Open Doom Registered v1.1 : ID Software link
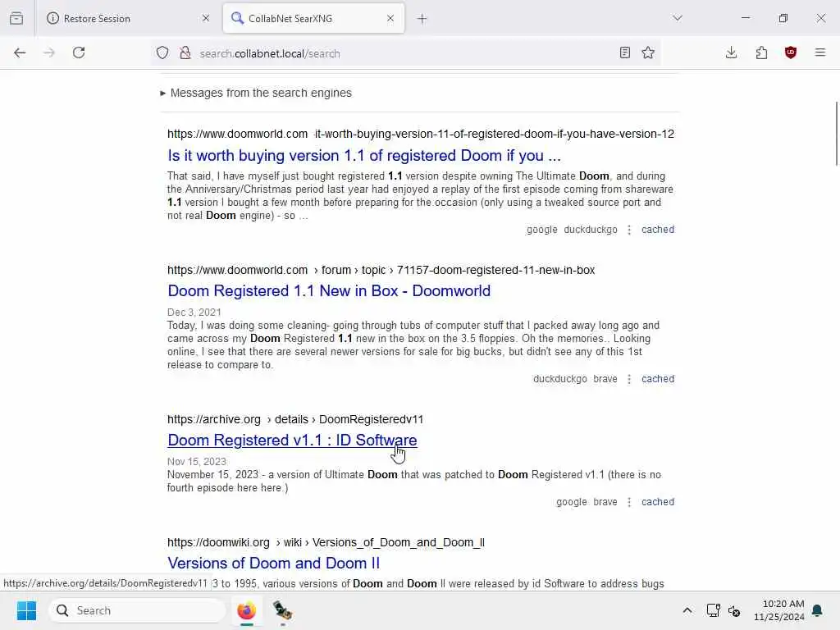The width and height of the screenshot is (840, 630). [292, 441]
